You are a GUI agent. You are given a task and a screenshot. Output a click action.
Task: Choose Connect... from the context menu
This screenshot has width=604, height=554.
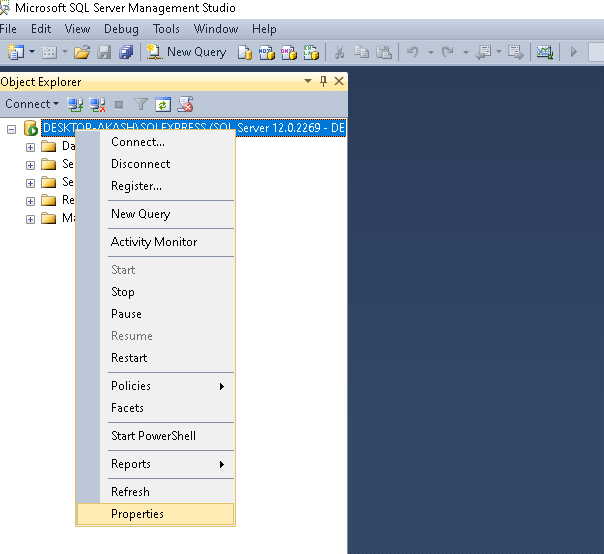pos(155,142)
